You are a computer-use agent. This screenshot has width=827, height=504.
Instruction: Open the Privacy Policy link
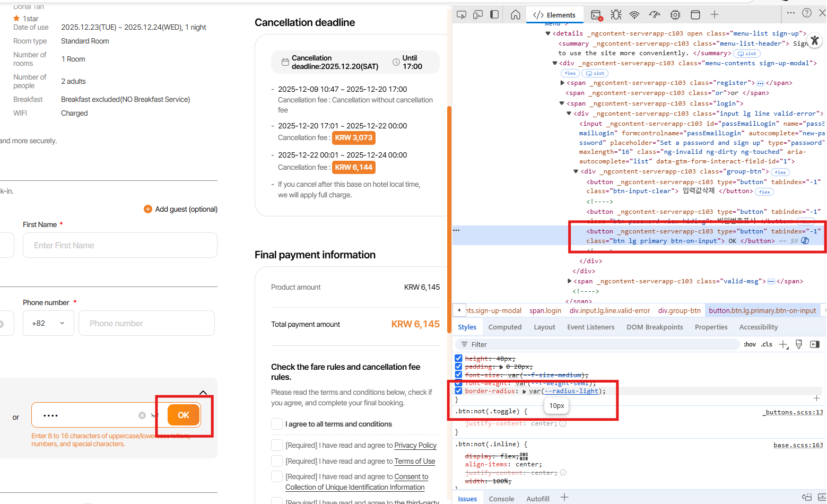tap(415, 446)
